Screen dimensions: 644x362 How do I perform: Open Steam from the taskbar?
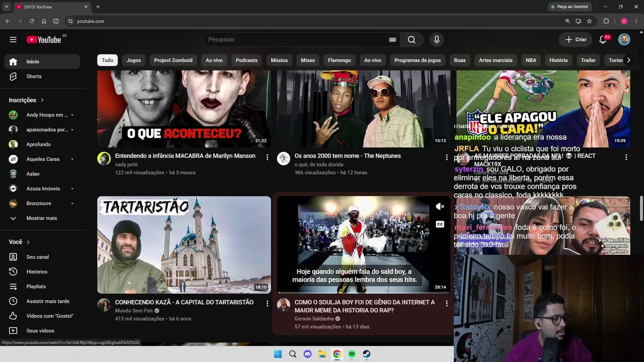pyautogui.click(x=367, y=354)
